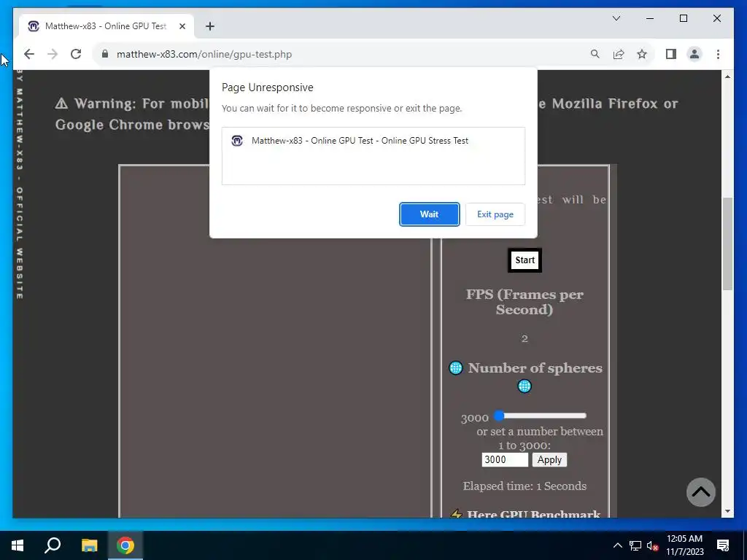Viewport: 747px width, 560px height.
Task: Open the Windows Start menu
Action: [18, 545]
